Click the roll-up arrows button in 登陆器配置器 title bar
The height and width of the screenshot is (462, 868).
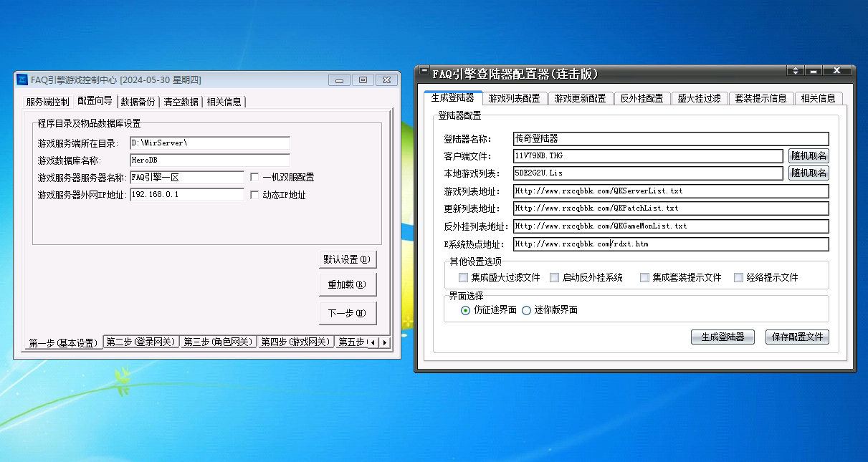(795, 71)
